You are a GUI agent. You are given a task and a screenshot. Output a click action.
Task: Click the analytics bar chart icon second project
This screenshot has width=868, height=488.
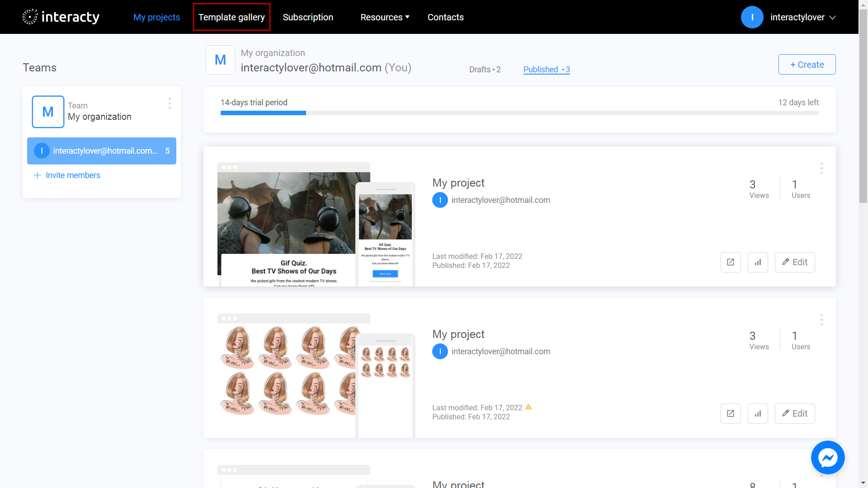point(758,413)
